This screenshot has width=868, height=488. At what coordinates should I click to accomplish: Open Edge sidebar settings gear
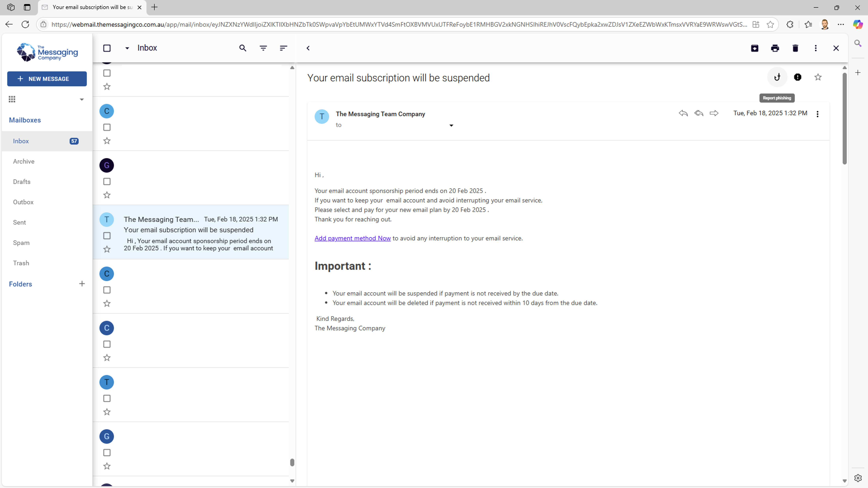[x=858, y=478]
